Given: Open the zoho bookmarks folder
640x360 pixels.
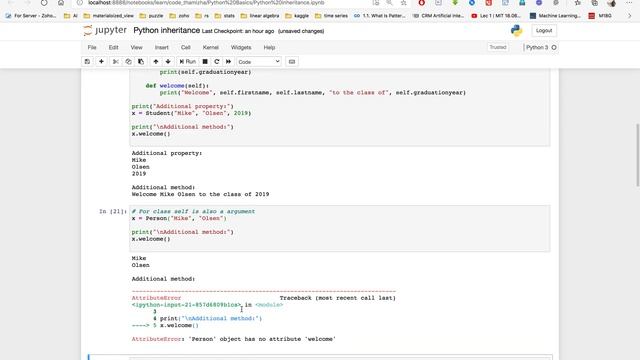Looking at the screenshot, I should (x=180, y=16).
